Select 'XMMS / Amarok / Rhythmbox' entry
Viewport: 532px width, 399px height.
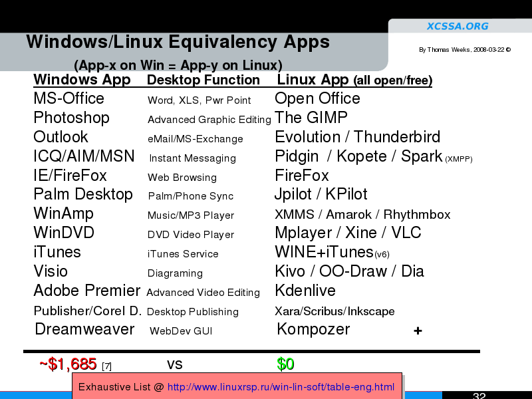[x=362, y=215]
